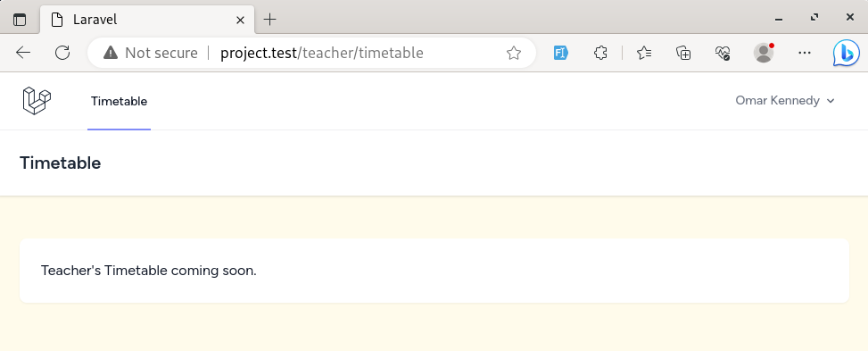868x351 pixels.
Task: Click the Laravel logo icon
Action: click(x=37, y=101)
